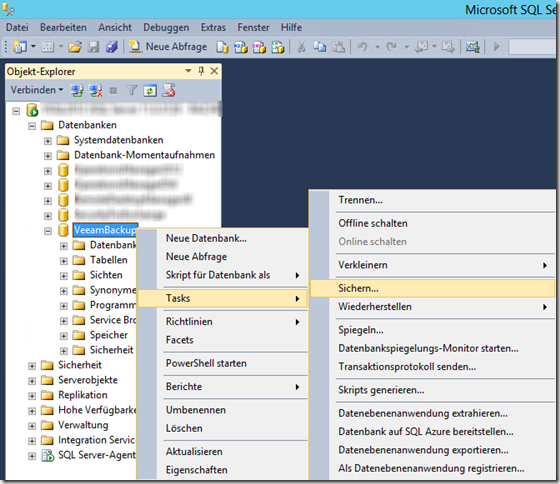
Task: Open the Extras menu
Action: click(213, 28)
